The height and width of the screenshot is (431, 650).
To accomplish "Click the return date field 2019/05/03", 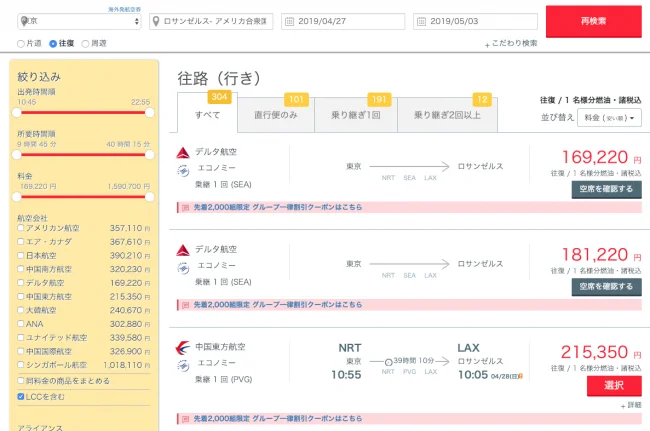I will pos(475,21).
